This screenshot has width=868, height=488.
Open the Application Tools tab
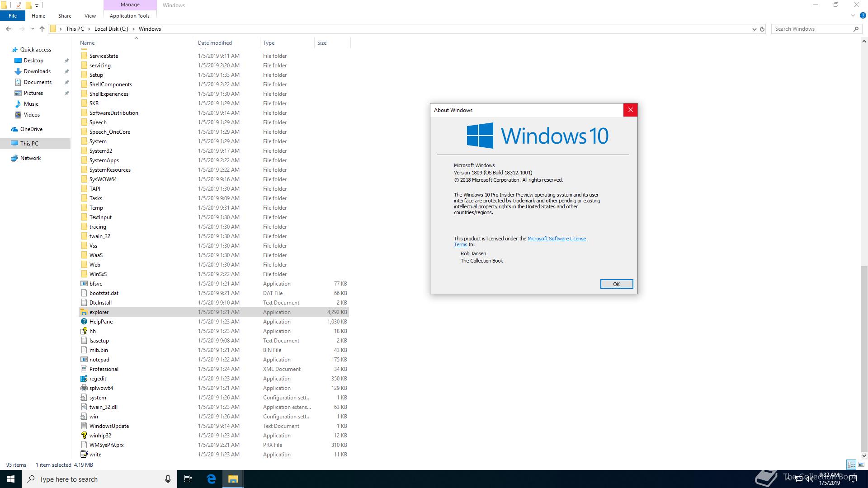point(130,16)
